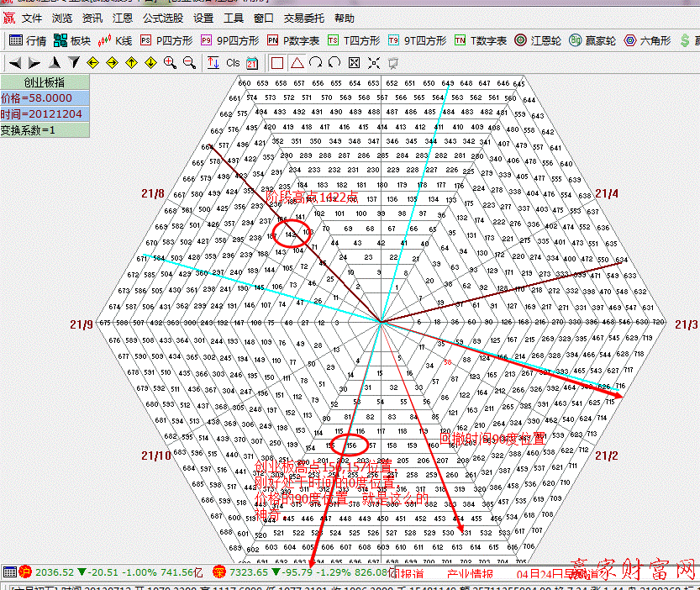Screen dimensions: 700x590
Task: Click the Cls clear toolbar button
Action: pyautogui.click(x=233, y=62)
